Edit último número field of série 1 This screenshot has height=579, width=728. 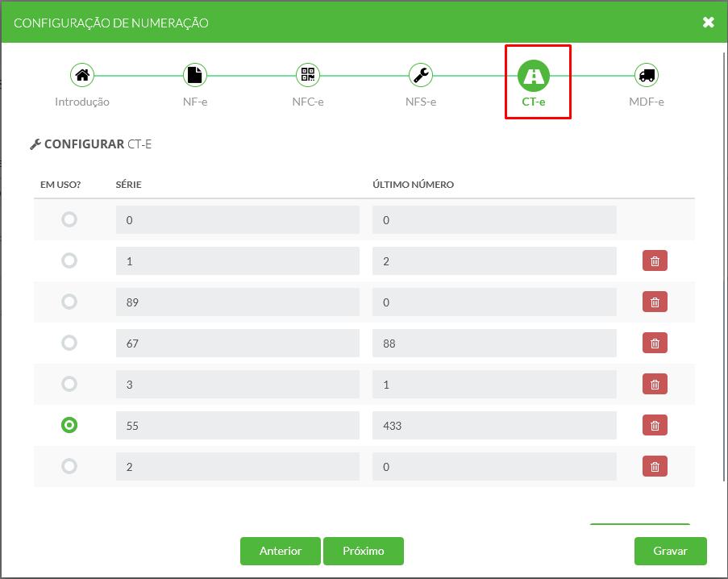coord(494,261)
